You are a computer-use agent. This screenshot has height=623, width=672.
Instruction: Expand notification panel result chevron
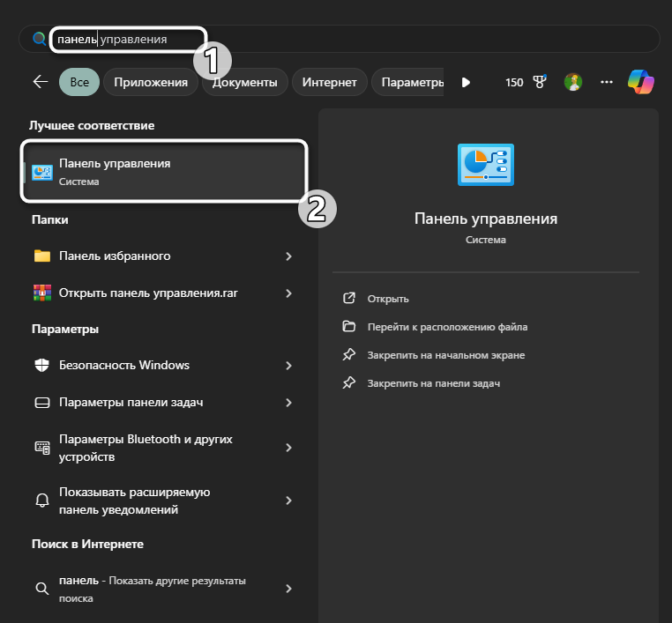pyautogui.click(x=289, y=501)
